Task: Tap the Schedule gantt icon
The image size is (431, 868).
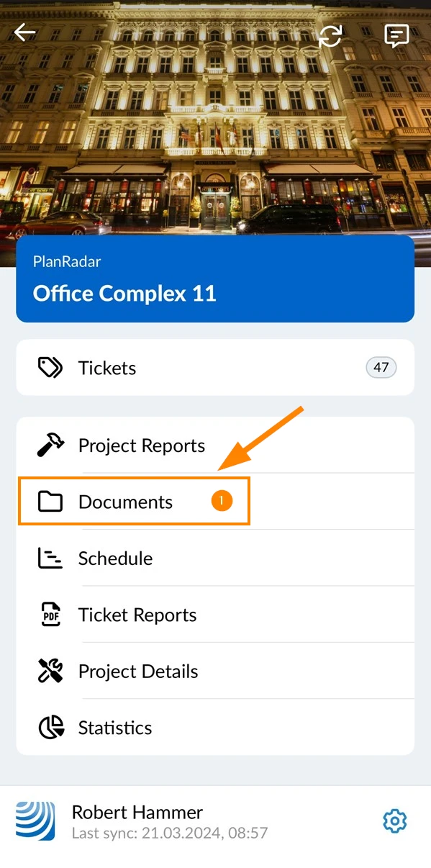Action: pos(50,559)
